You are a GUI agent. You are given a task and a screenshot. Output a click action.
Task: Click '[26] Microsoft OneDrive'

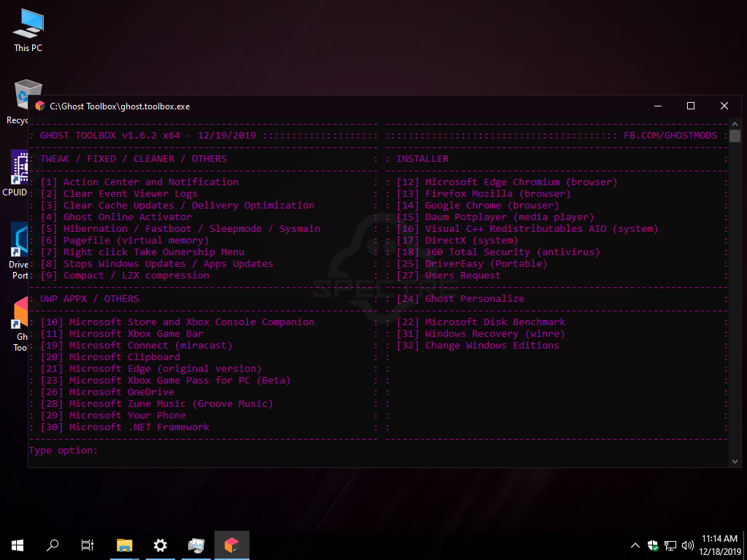pyautogui.click(x=108, y=392)
